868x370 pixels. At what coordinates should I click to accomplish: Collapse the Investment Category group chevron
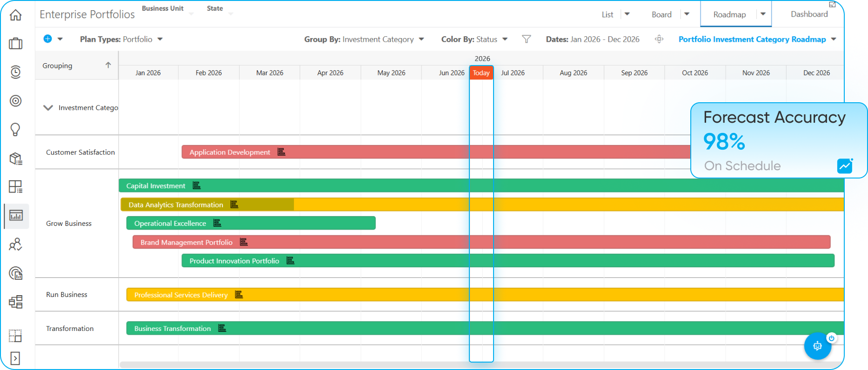coord(48,107)
